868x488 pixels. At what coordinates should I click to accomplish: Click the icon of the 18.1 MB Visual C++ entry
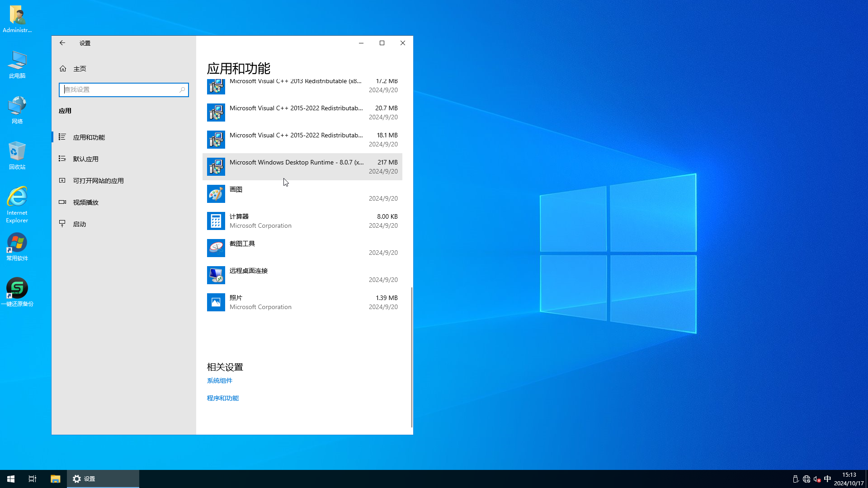pos(216,140)
